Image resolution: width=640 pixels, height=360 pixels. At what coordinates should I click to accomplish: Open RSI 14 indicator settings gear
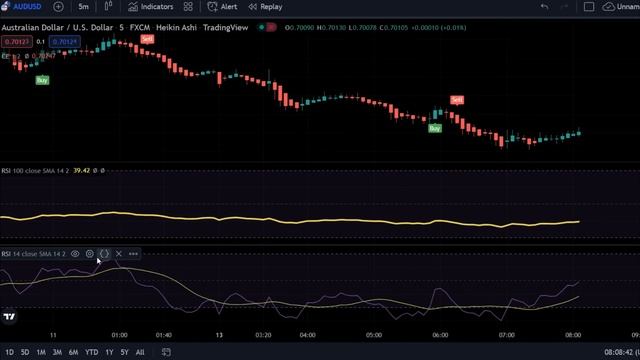pos(90,254)
